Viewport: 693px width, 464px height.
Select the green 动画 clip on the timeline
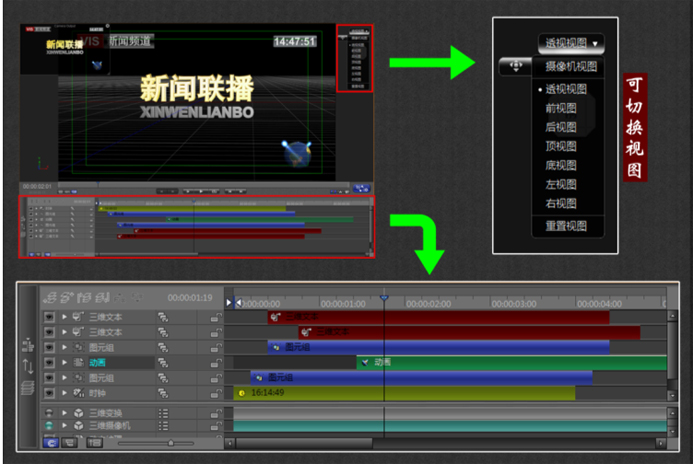pos(511,362)
